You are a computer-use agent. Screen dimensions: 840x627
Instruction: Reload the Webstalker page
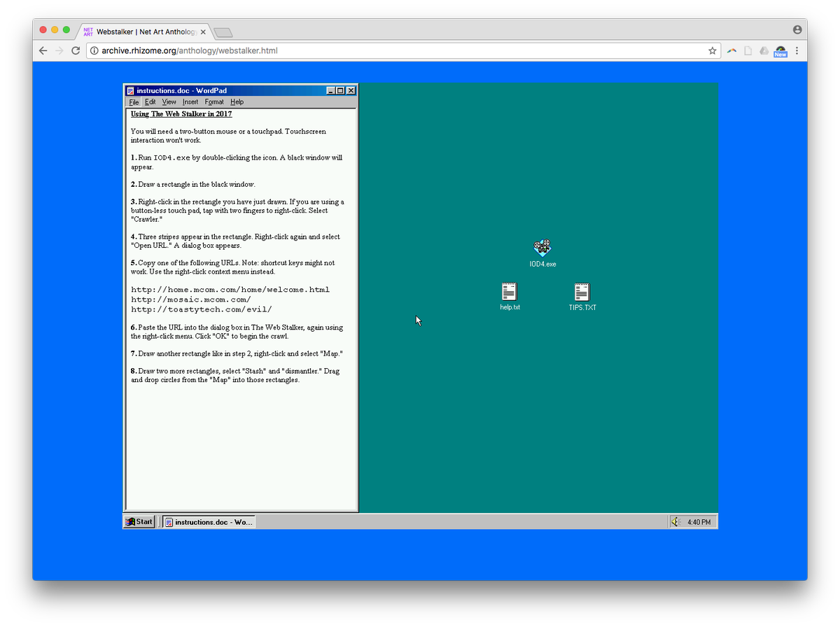coord(76,50)
